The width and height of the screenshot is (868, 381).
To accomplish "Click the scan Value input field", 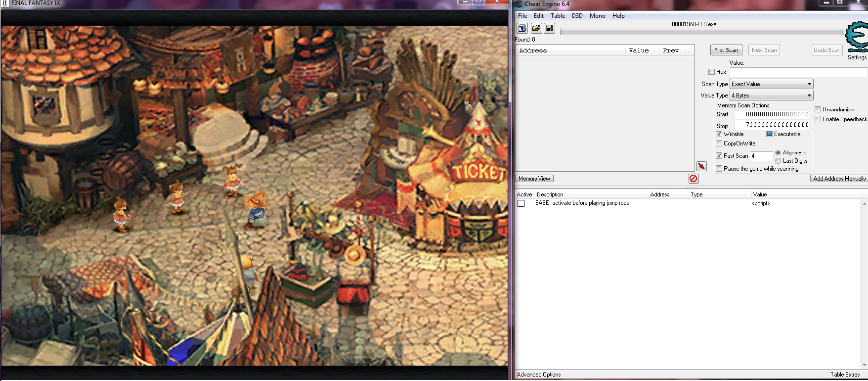I will tap(798, 72).
